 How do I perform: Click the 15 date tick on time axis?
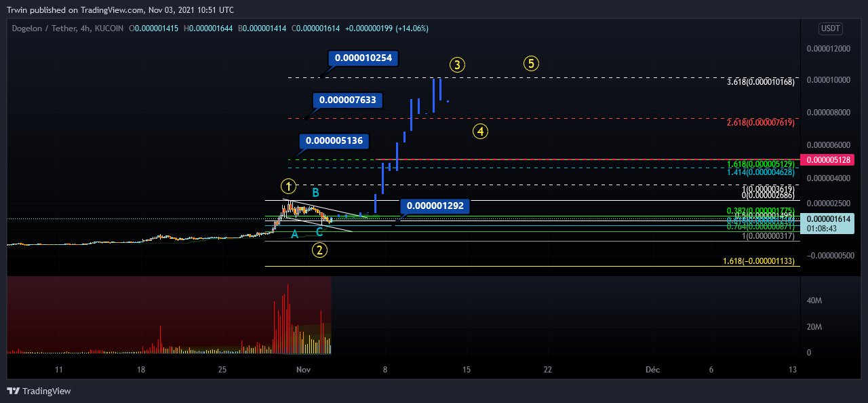(x=467, y=370)
